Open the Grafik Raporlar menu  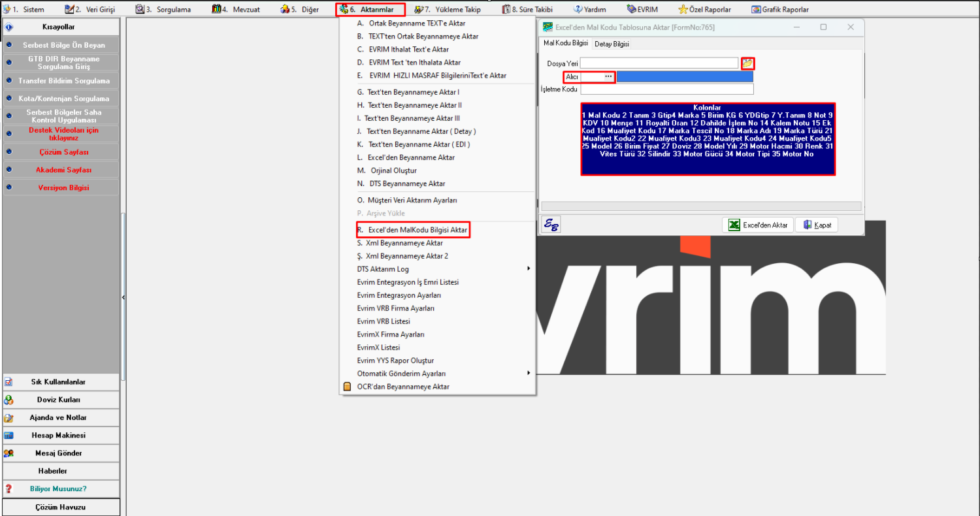pyautogui.click(x=780, y=9)
